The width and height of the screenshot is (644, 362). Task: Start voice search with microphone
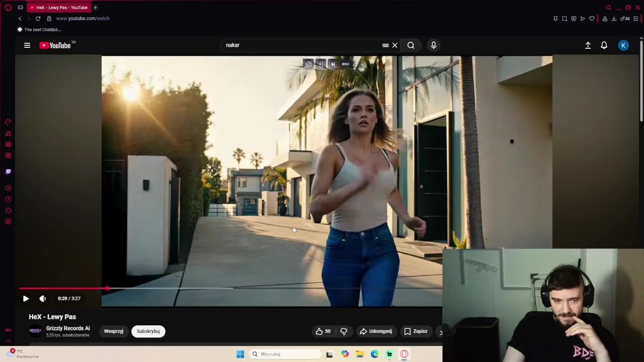pyautogui.click(x=434, y=45)
